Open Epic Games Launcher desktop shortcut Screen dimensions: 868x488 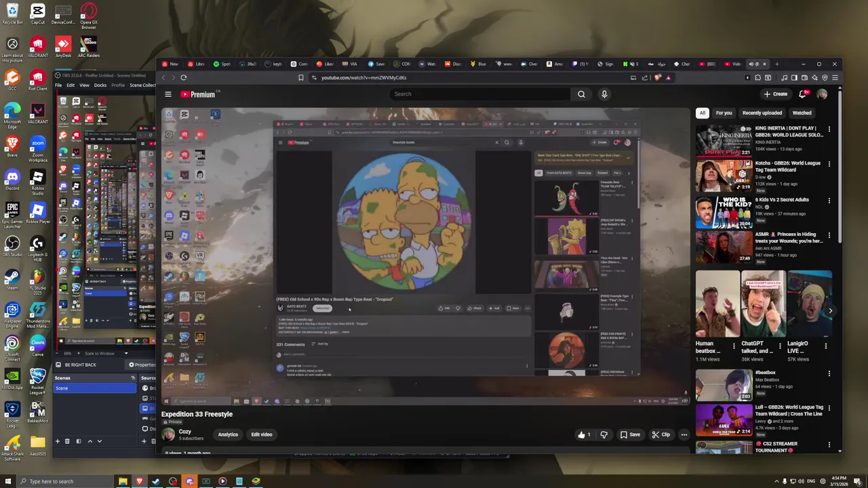pos(12,216)
